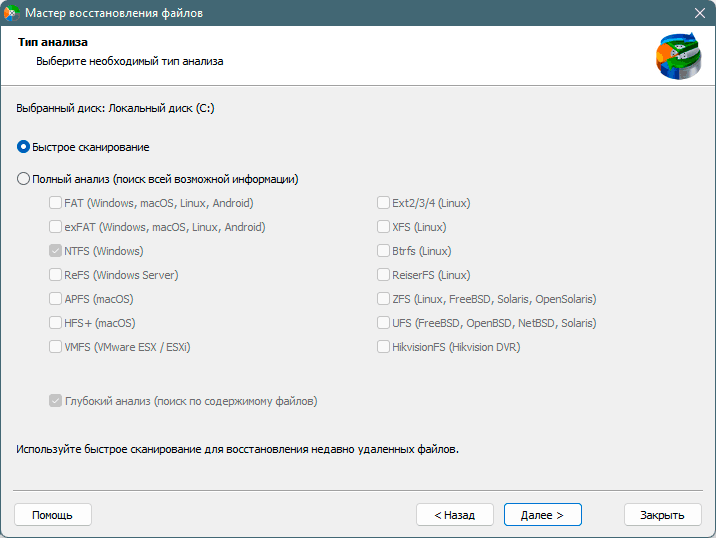Tick the HFS+ (macOS) checkbox
This screenshot has height=538, width=716.
55,322
